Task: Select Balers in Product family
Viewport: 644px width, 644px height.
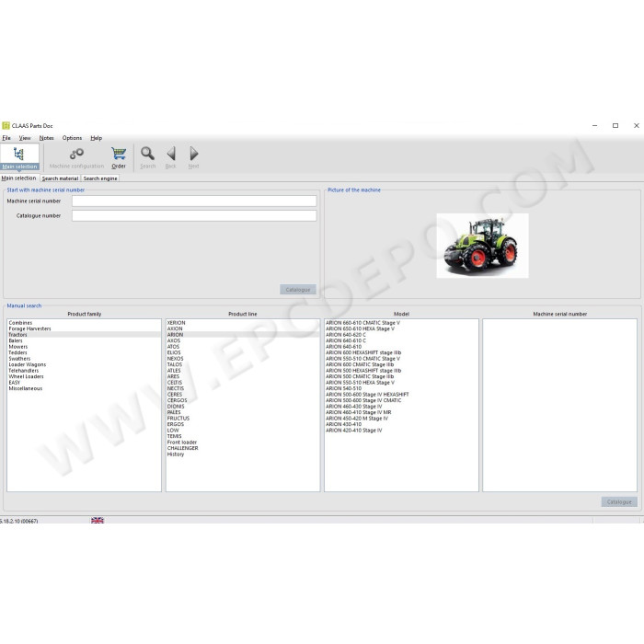Action: click(84, 340)
